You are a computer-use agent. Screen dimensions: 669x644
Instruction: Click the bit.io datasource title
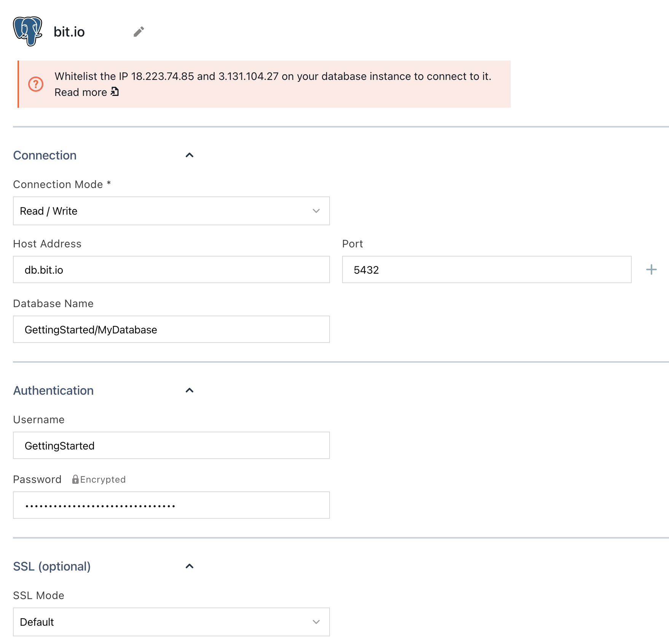click(x=69, y=32)
